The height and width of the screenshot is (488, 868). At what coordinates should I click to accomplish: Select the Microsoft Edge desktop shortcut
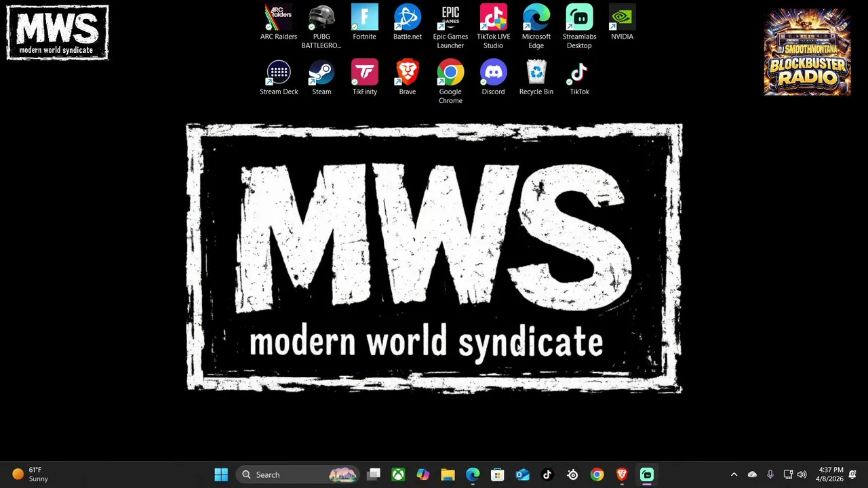coord(536,27)
